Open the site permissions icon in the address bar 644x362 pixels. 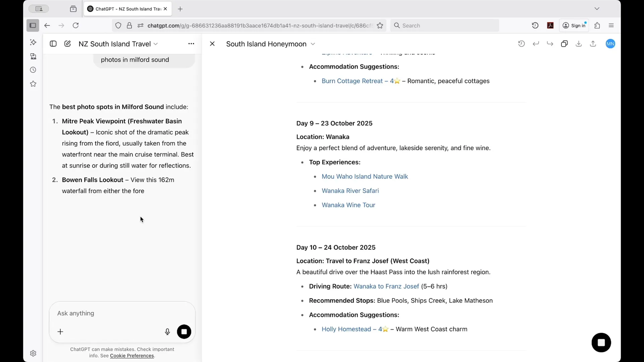coord(140,25)
